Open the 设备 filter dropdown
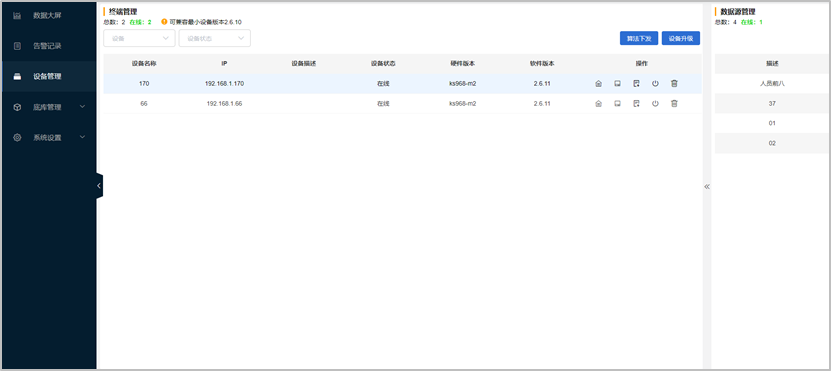Viewport: 831px width, 371px height. pyautogui.click(x=139, y=38)
